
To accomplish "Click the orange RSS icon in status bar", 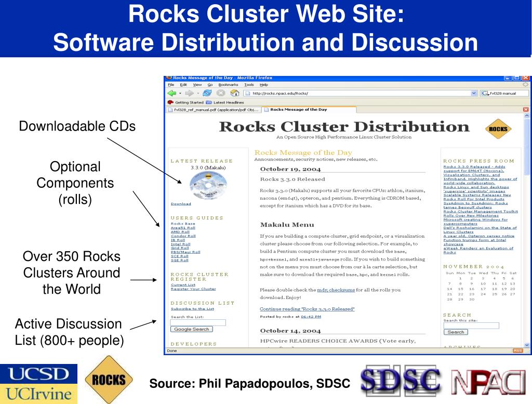I will click(x=517, y=350).
